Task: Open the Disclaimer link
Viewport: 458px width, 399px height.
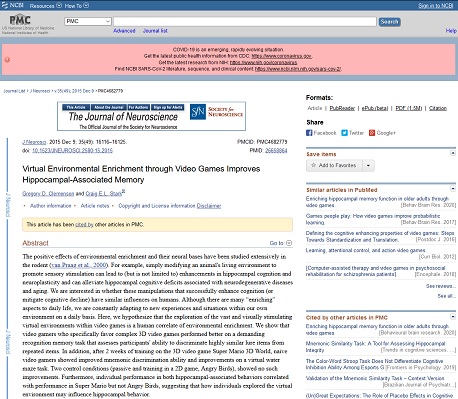Action: pos(209,206)
